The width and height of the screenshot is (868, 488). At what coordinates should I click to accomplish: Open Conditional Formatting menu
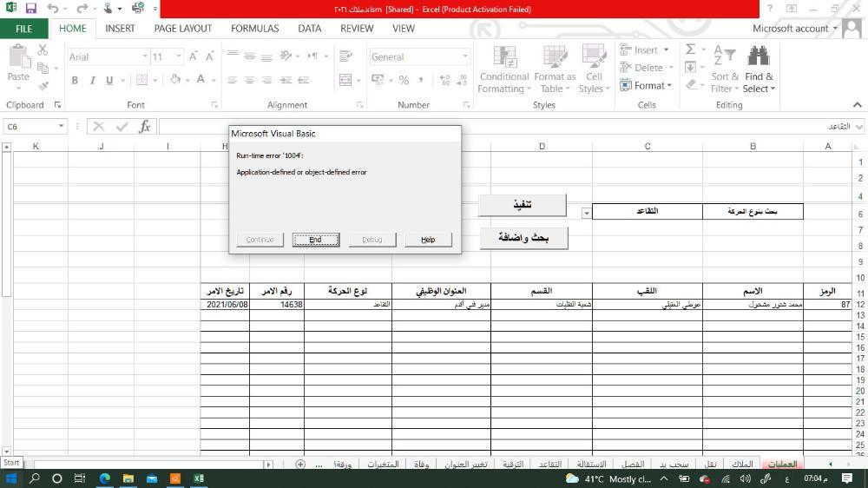[x=504, y=69]
